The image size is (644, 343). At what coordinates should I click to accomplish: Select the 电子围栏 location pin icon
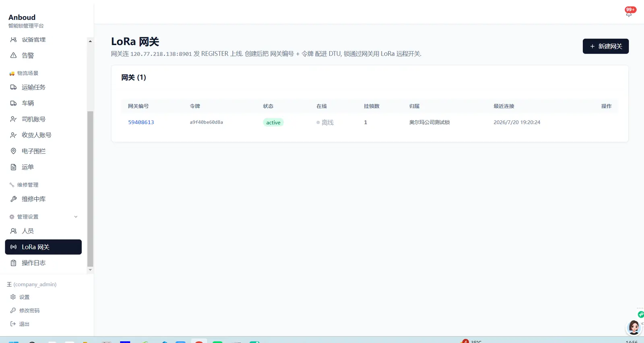pos(13,151)
